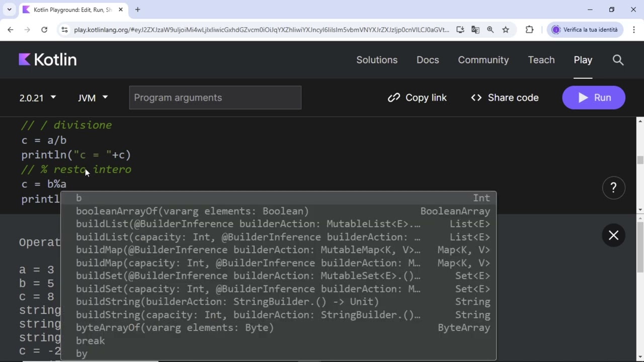Open the Docs menu item
Screen dimensions: 644x362
(428, 60)
